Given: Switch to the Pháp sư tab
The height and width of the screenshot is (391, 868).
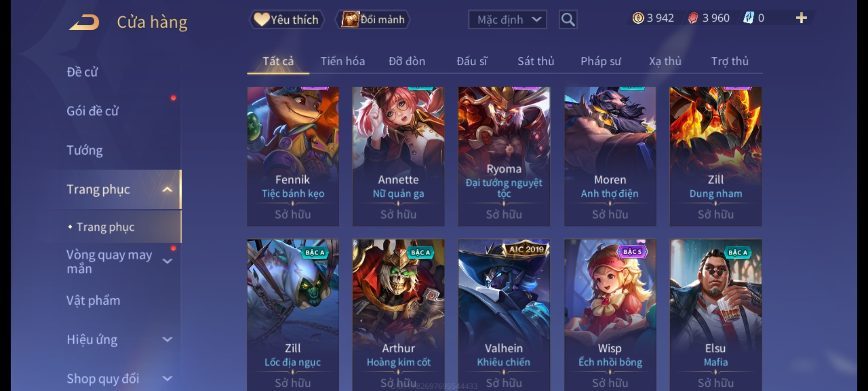Looking at the screenshot, I should click(600, 61).
